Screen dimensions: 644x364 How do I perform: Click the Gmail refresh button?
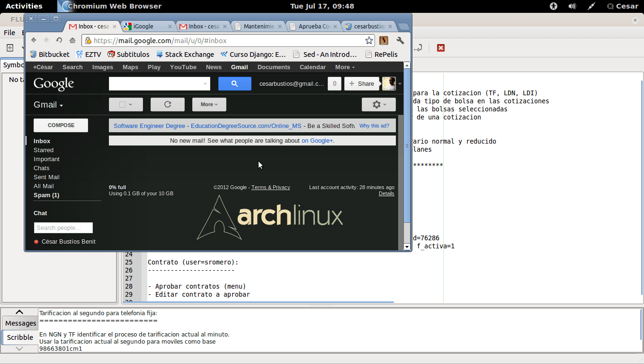coord(167,104)
